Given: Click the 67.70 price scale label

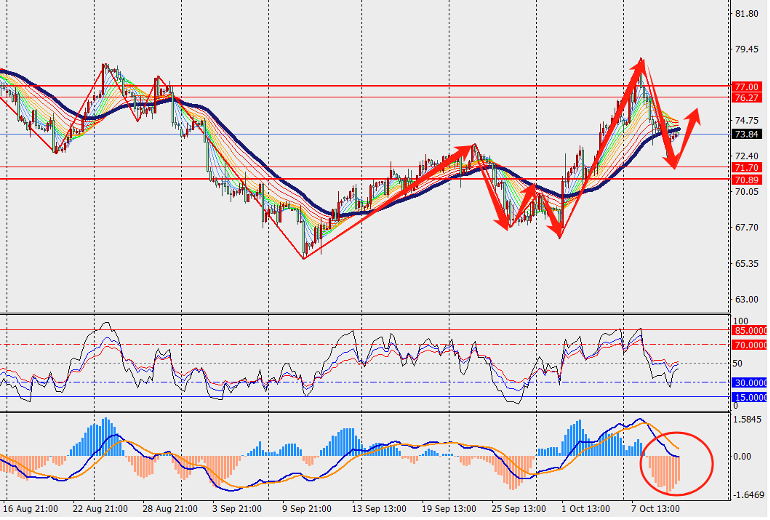Looking at the screenshot, I should [747, 228].
